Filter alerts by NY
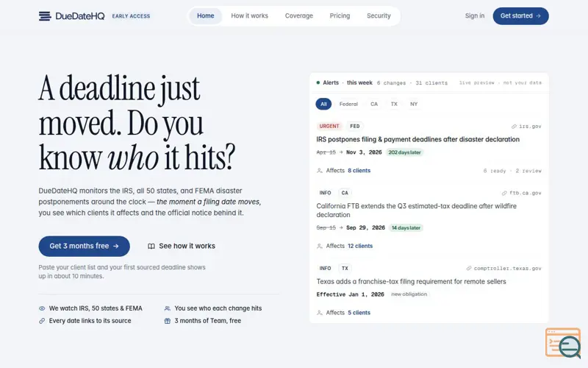The image size is (588, 368). click(x=414, y=104)
